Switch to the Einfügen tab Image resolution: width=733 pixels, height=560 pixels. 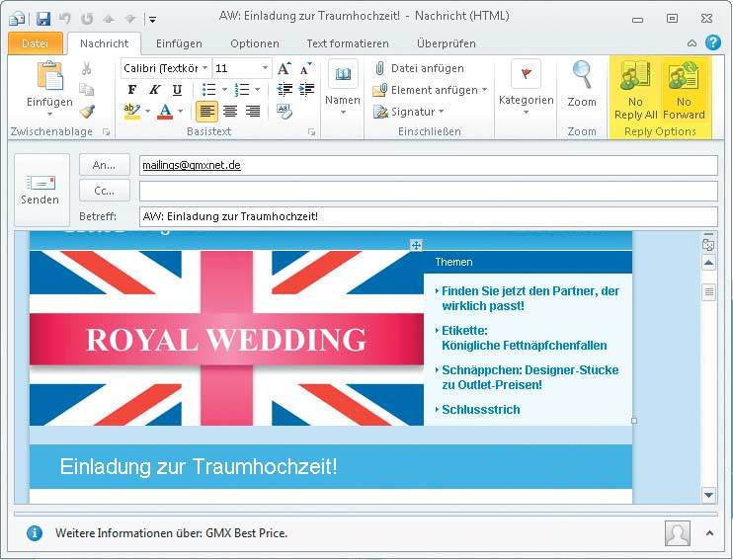[178, 43]
